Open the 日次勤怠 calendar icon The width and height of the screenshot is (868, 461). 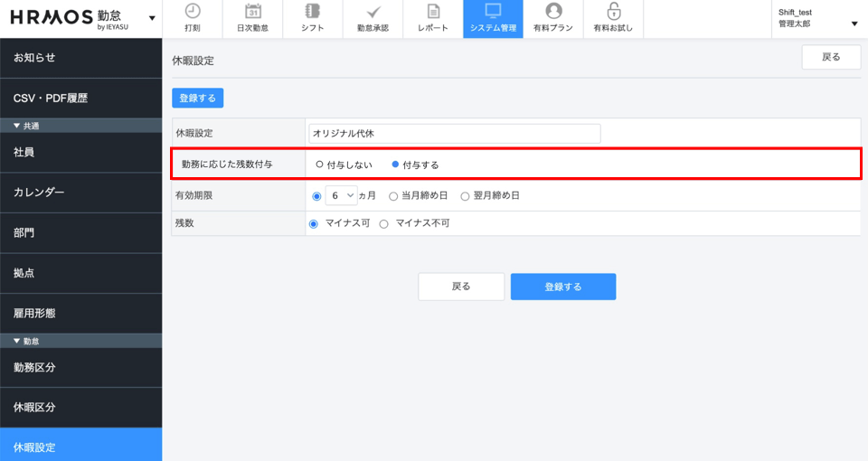point(252,12)
